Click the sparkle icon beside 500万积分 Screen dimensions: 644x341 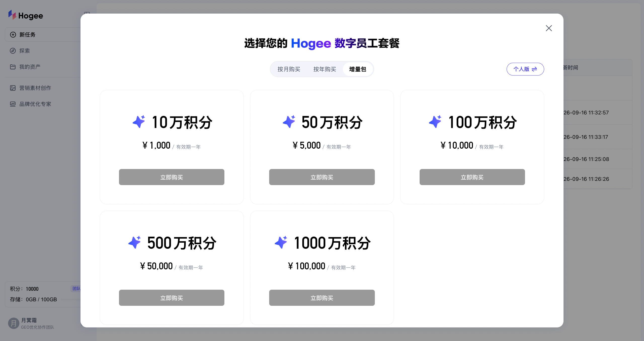(x=135, y=242)
